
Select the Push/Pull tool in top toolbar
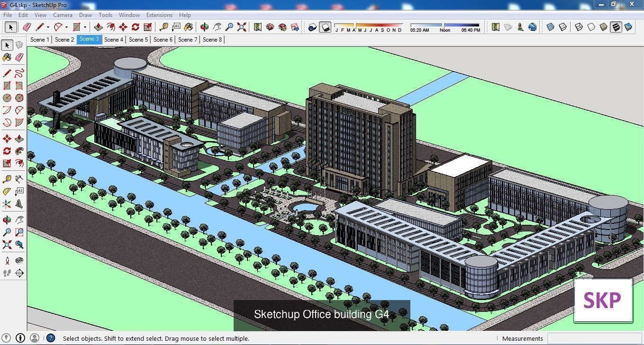tap(99, 27)
